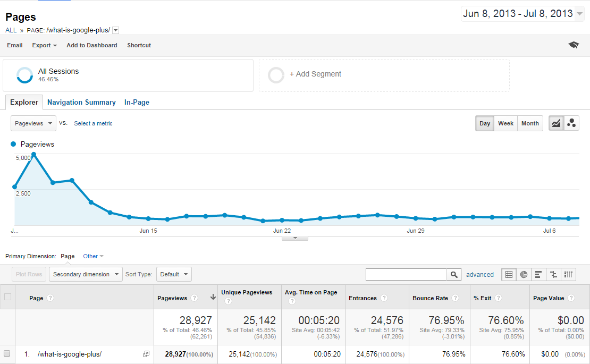The height and width of the screenshot is (364, 590).
Task: Show help for % Exit column
Action: (x=498, y=298)
